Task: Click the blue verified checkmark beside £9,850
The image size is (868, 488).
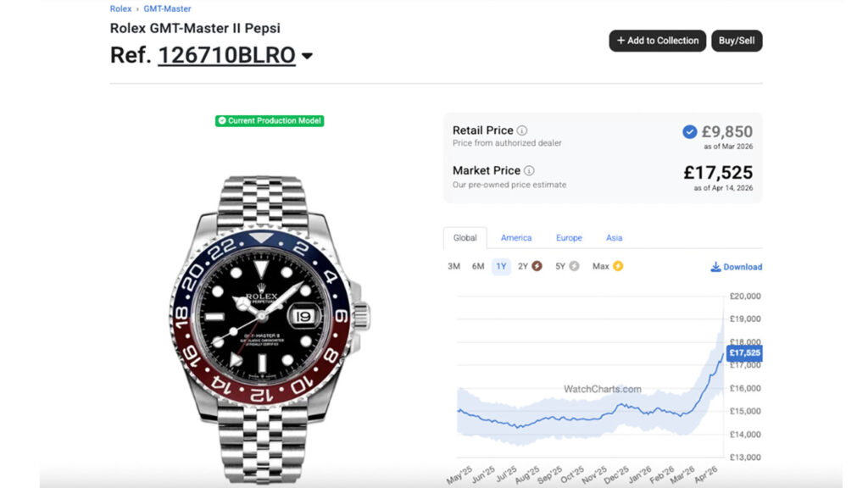Action: [689, 131]
